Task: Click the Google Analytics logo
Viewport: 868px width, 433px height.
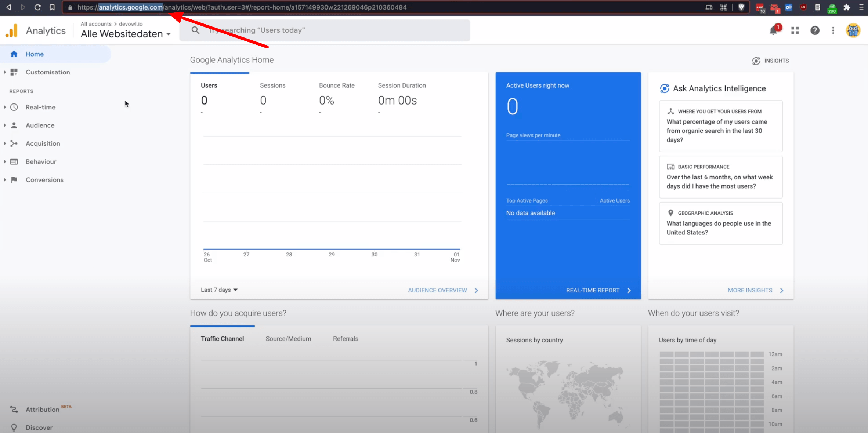Action: [x=12, y=30]
